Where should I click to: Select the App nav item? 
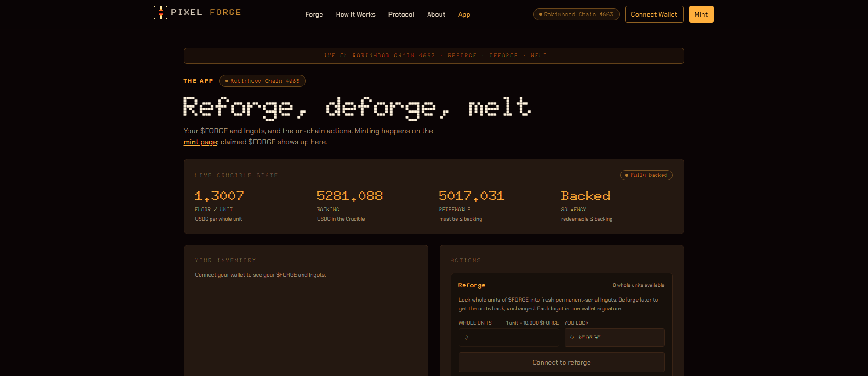[464, 14]
